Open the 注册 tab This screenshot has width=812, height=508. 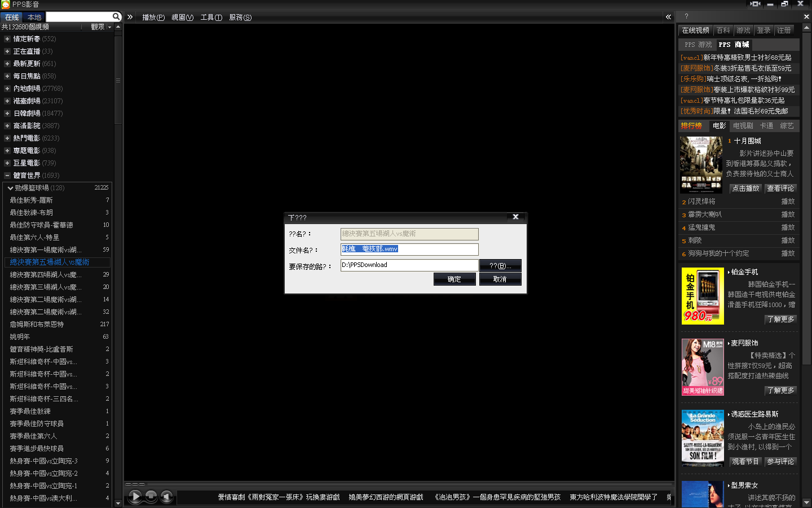pyautogui.click(x=784, y=30)
